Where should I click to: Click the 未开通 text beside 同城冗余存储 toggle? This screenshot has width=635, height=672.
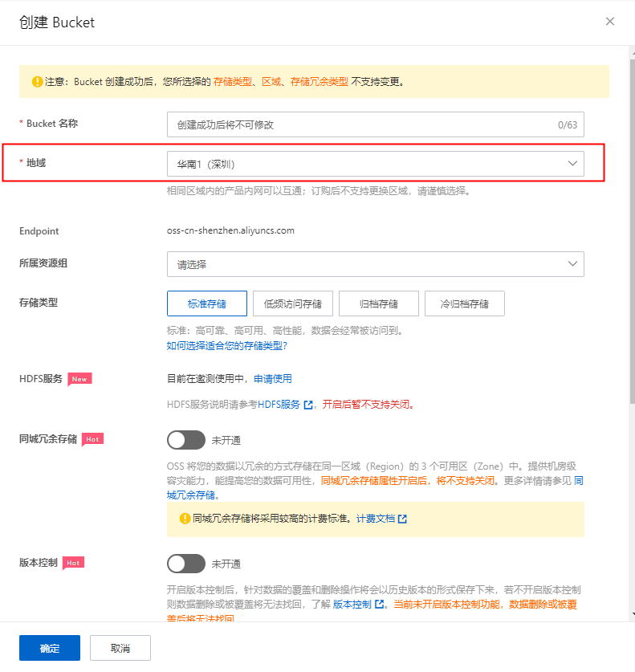226,441
